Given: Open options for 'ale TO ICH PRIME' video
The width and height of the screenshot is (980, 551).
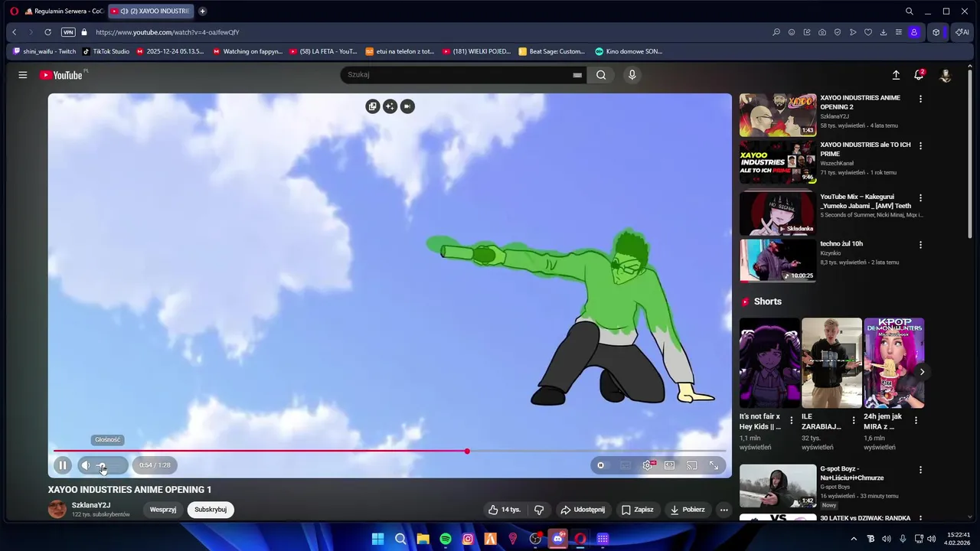Looking at the screenshot, I should click(x=920, y=145).
